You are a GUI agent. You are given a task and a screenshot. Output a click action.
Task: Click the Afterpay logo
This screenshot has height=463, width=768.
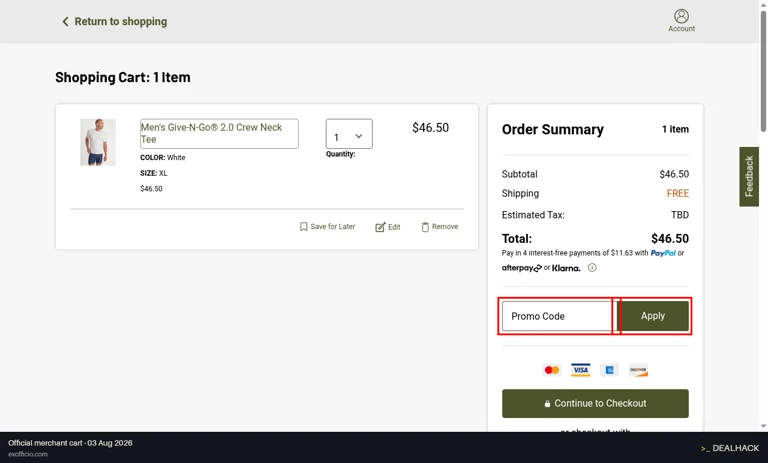click(522, 268)
